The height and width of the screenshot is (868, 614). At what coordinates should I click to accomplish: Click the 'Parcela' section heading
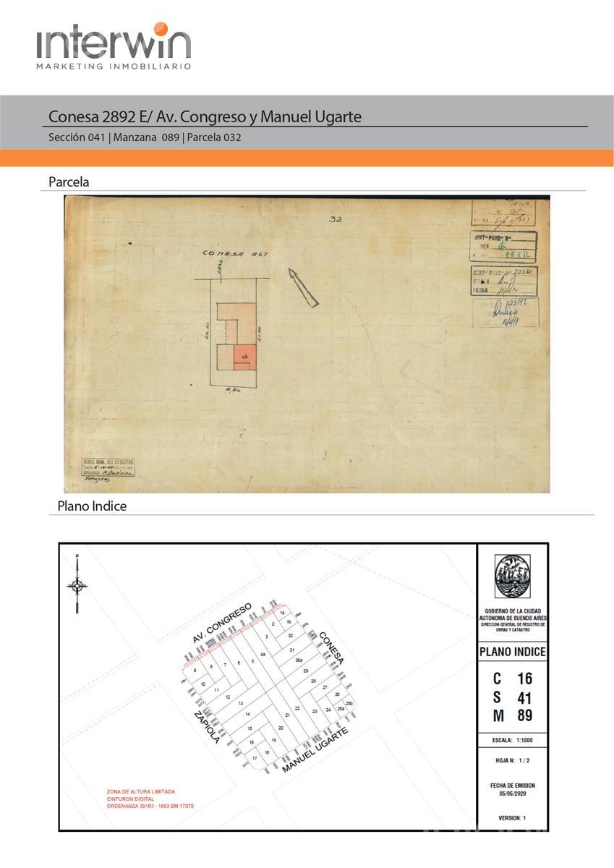pyautogui.click(x=69, y=182)
